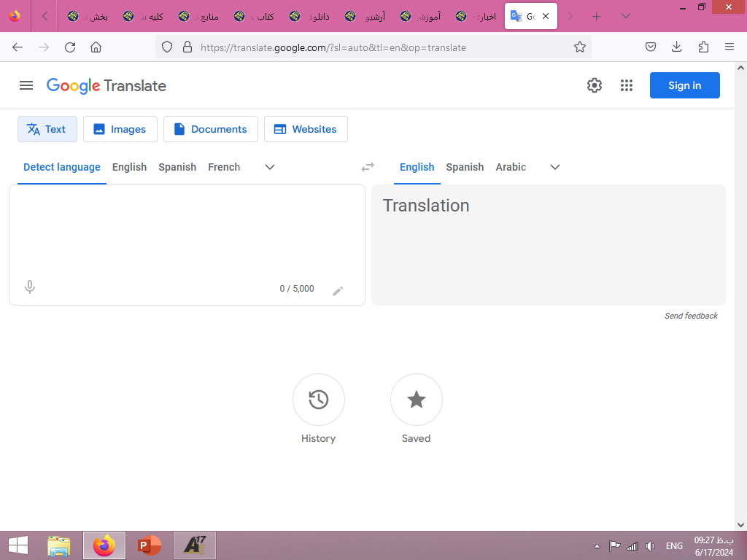Switch to the آموزش tab
The height and width of the screenshot is (560, 747).
click(x=421, y=17)
